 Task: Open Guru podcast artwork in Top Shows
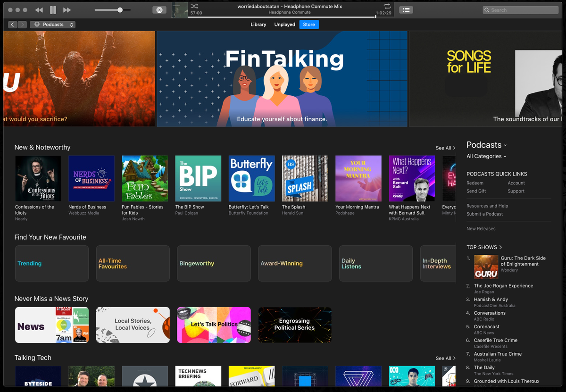point(486,267)
